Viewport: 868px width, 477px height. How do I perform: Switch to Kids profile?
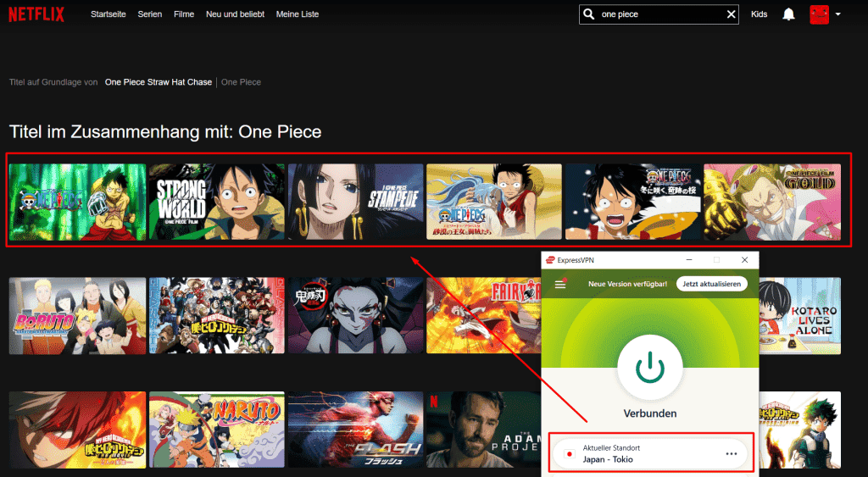[x=759, y=14]
